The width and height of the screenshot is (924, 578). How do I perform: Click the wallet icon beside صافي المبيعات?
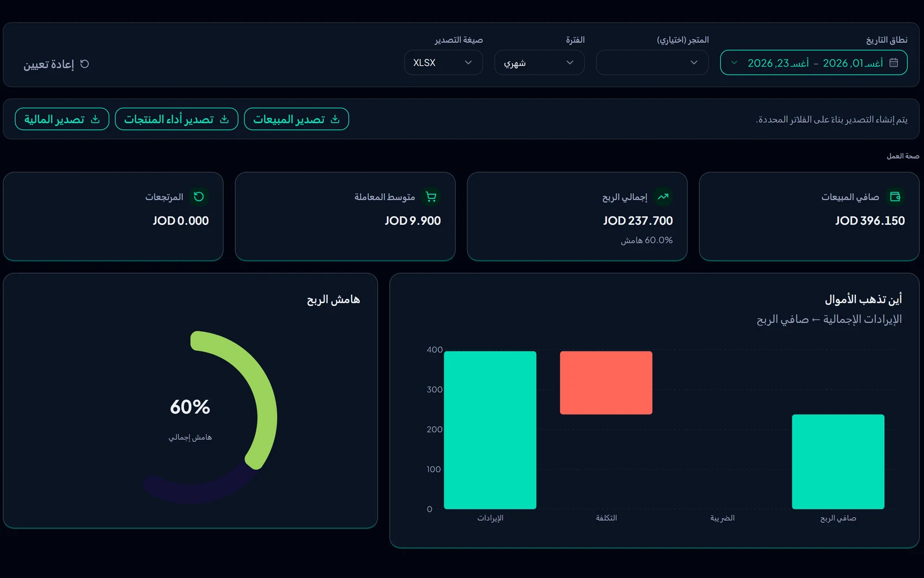pos(895,197)
